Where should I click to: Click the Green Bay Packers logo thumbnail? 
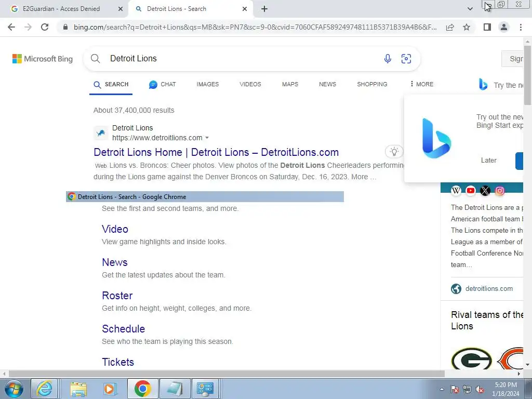471,358
